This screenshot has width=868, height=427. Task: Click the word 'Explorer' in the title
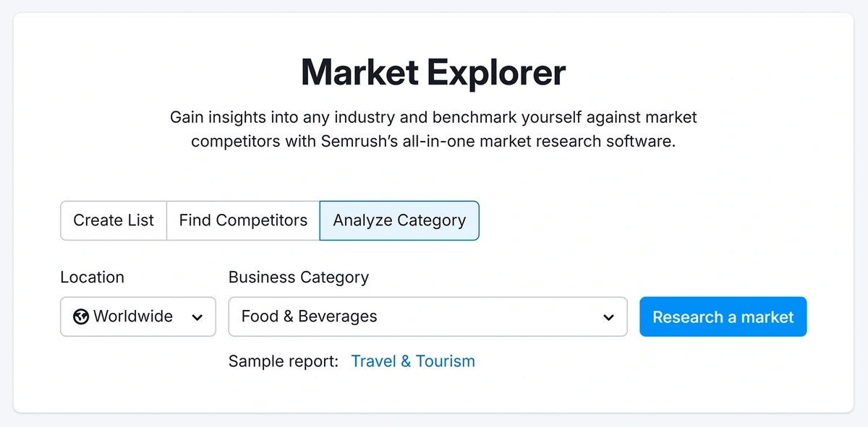pos(496,72)
